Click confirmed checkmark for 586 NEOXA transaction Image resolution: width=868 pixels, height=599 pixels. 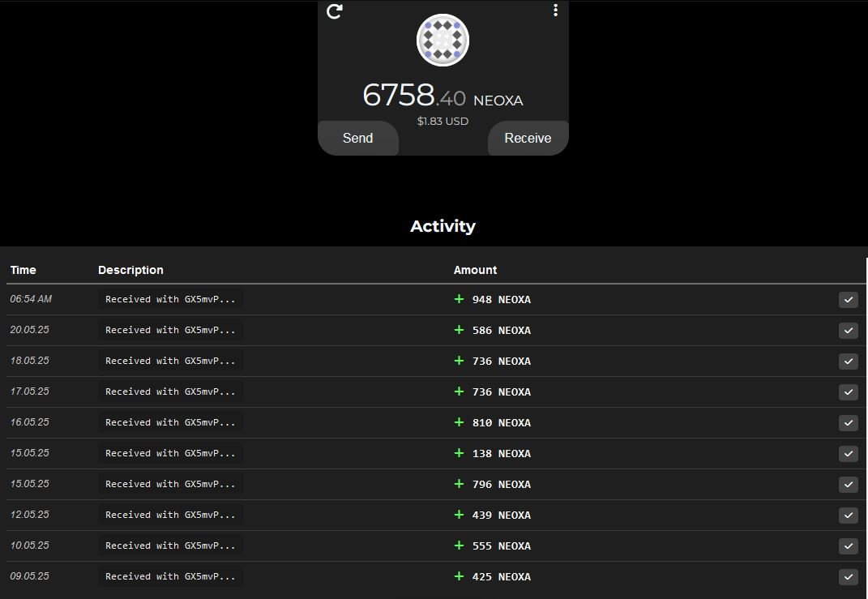(848, 331)
